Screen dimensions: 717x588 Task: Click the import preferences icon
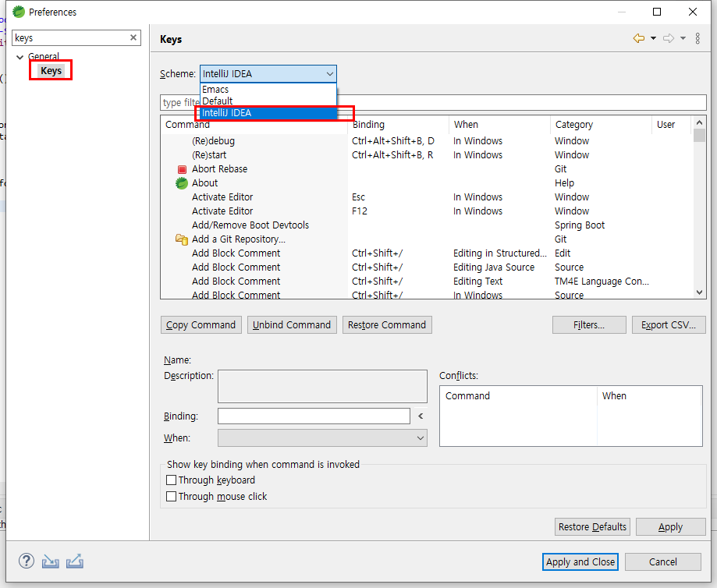(50, 561)
